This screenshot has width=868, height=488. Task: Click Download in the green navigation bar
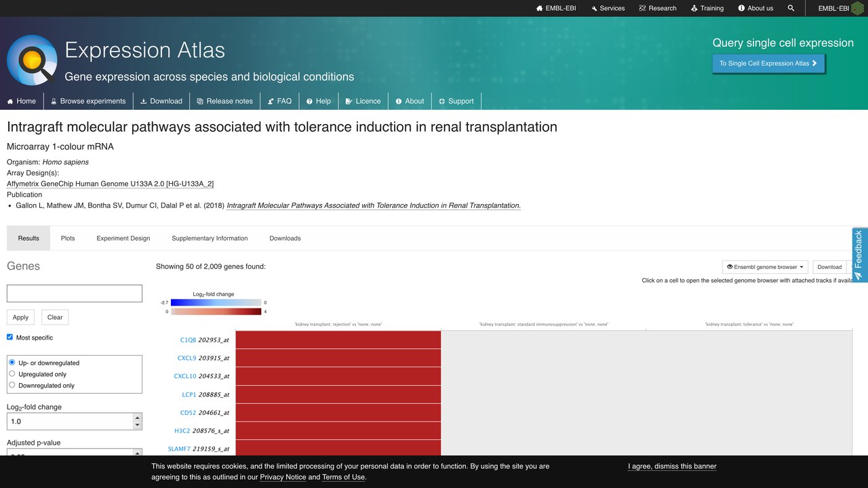point(161,101)
